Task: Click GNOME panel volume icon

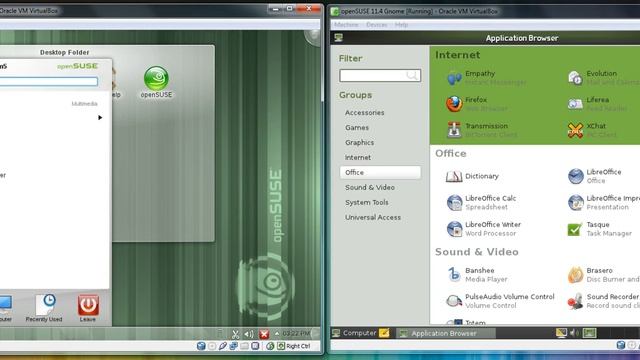Action: pos(574,333)
